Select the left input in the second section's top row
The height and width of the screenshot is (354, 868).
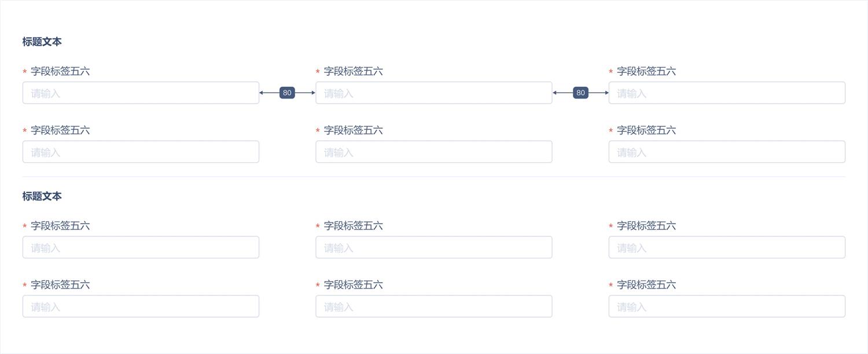pyautogui.click(x=141, y=247)
